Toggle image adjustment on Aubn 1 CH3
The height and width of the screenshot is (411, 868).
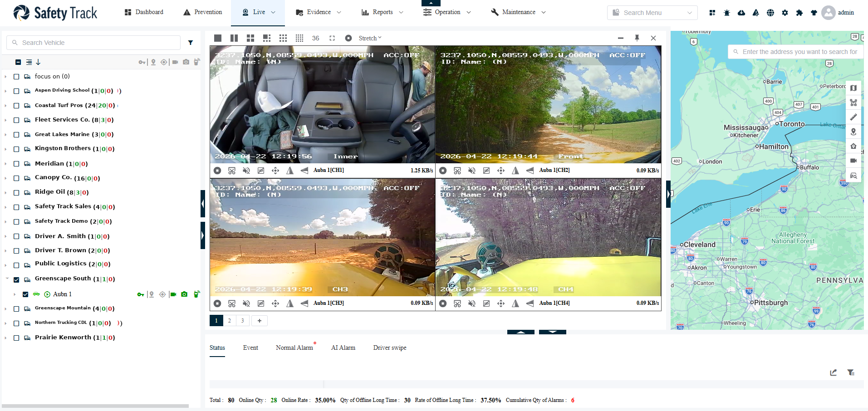(261, 303)
